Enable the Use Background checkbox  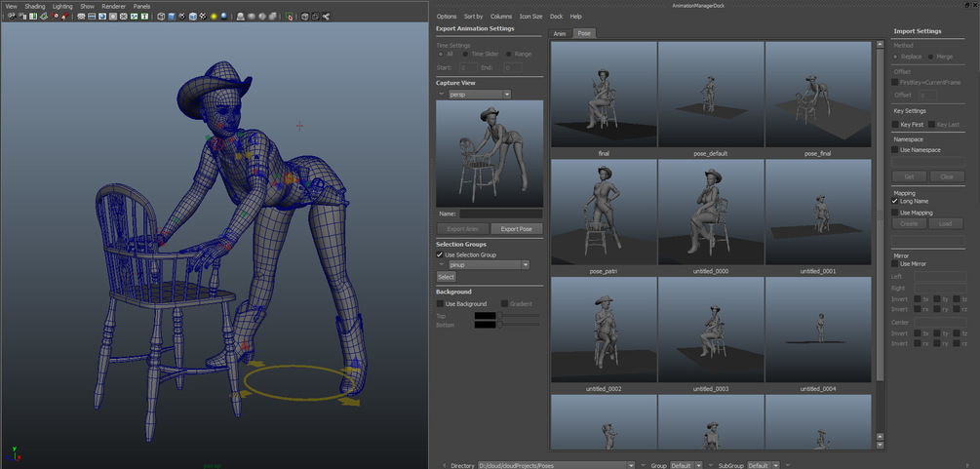pyautogui.click(x=440, y=304)
